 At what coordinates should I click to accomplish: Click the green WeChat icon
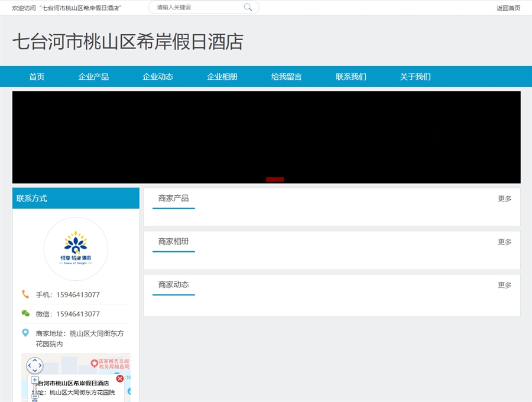tap(25, 313)
